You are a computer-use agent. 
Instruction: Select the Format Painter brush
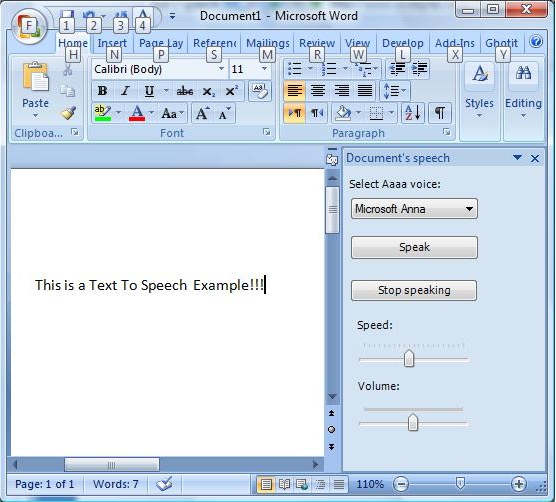pyautogui.click(x=68, y=113)
